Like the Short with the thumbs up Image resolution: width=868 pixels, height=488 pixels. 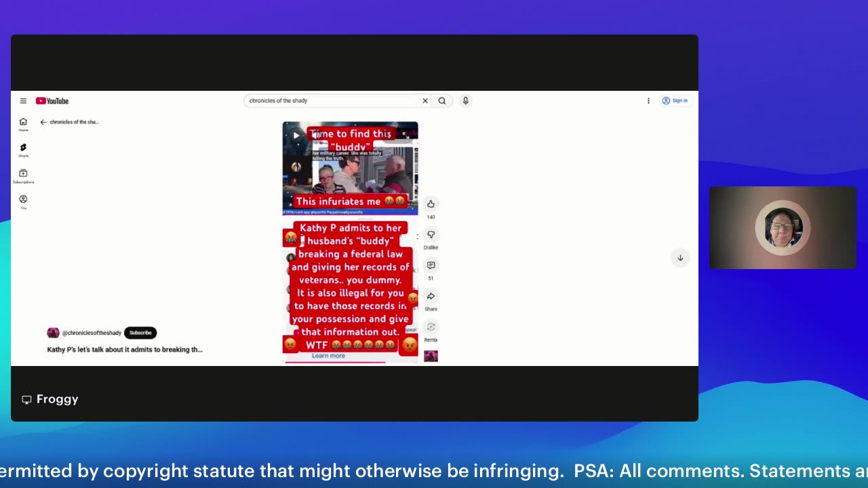coord(431,204)
